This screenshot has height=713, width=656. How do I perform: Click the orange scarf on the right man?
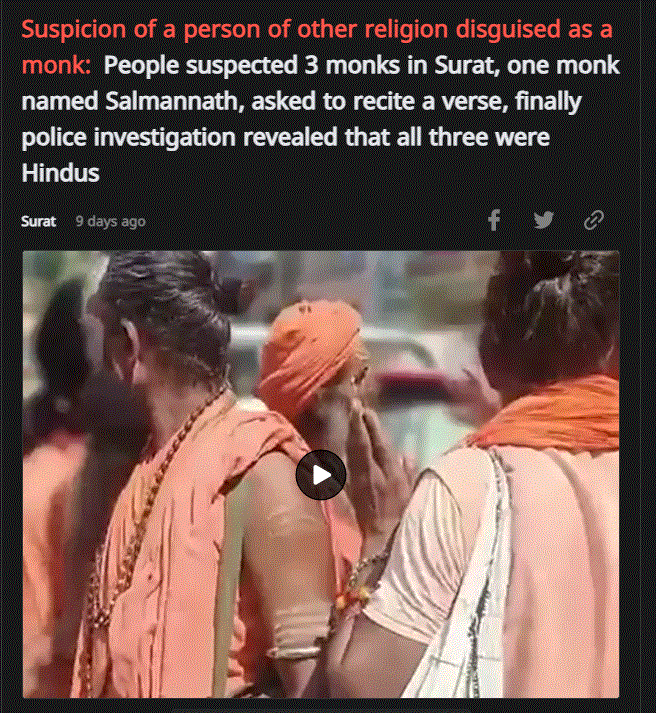pos(546,414)
